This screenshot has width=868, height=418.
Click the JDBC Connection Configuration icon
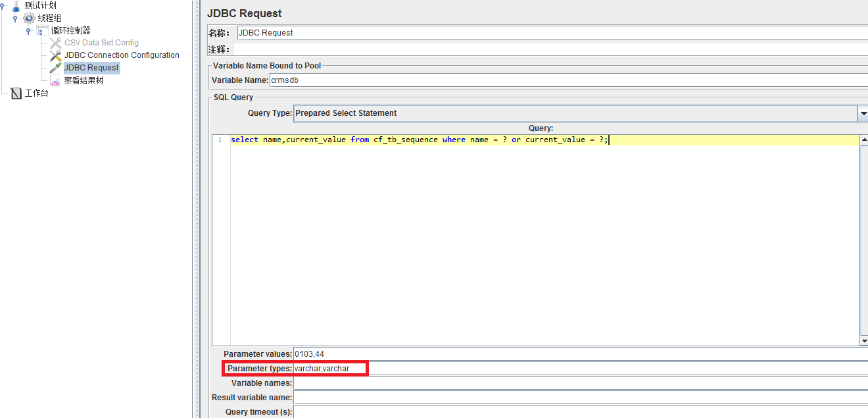(55, 55)
